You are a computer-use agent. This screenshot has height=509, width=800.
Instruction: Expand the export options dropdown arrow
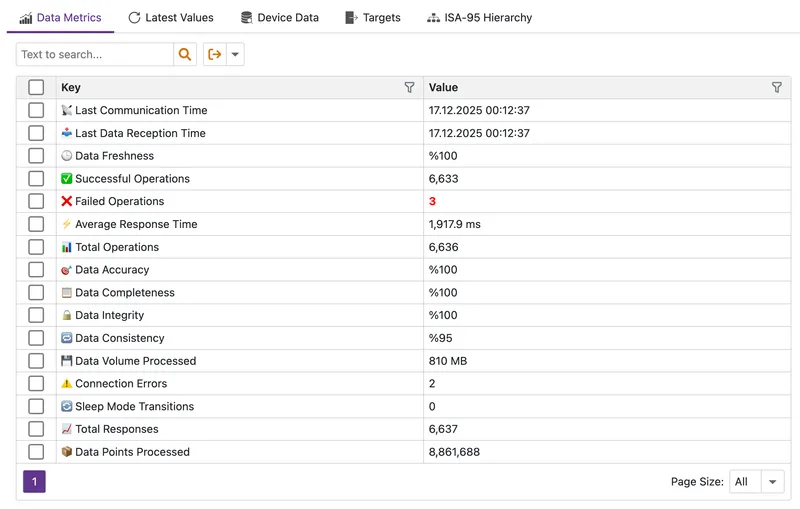(235, 54)
